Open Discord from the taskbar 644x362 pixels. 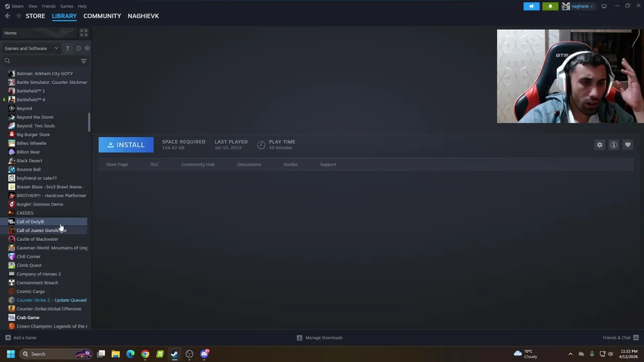204,354
